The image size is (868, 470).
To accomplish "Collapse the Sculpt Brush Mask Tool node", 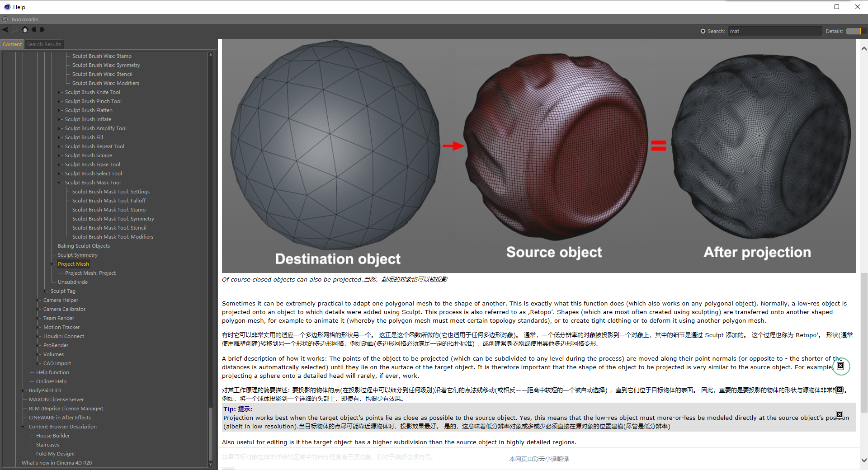I will click(60, 183).
